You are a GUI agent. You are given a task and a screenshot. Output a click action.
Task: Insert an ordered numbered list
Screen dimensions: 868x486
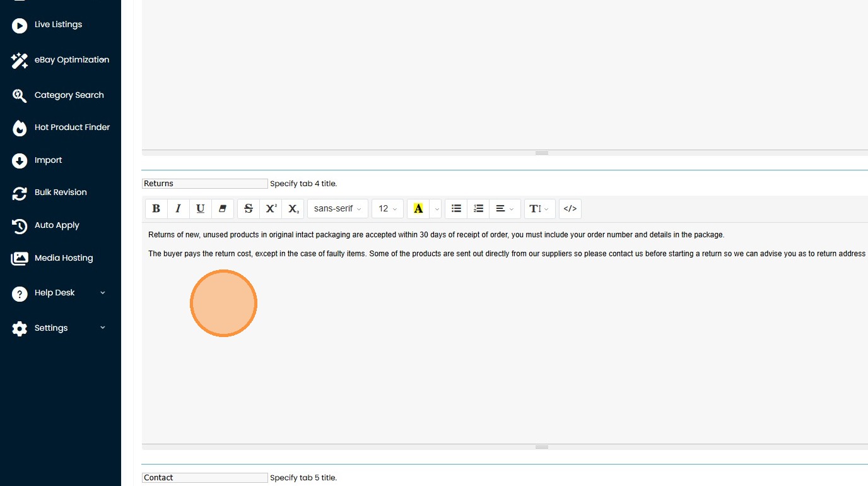(x=478, y=209)
